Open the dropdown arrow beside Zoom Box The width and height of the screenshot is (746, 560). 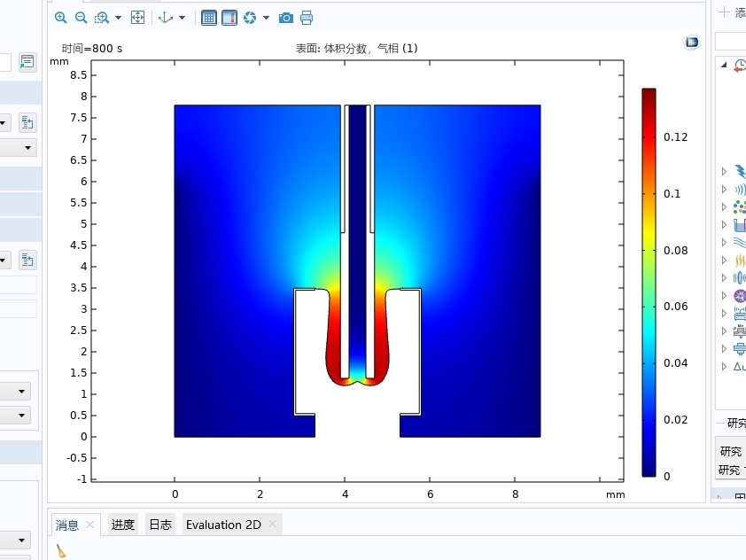(119, 18)
